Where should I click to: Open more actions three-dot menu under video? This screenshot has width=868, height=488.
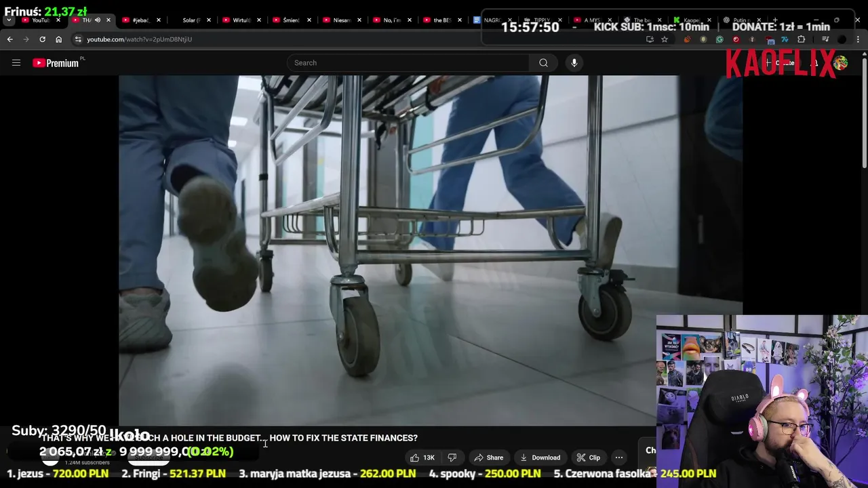point(618,457)
